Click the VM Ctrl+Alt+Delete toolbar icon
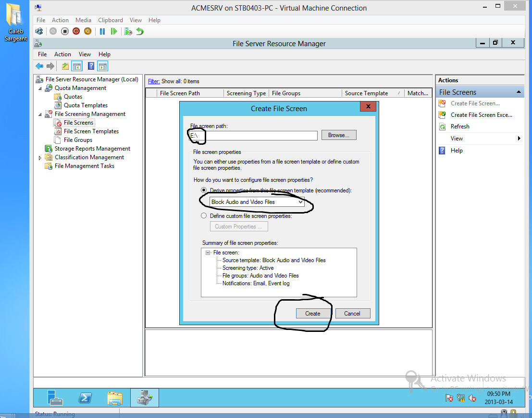The height and width of the screenshot is (418, 532). [39, 32]
